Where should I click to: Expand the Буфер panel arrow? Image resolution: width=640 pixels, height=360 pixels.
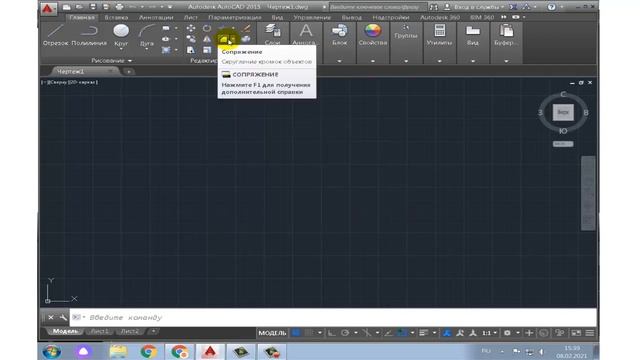(x=506, y=61)
